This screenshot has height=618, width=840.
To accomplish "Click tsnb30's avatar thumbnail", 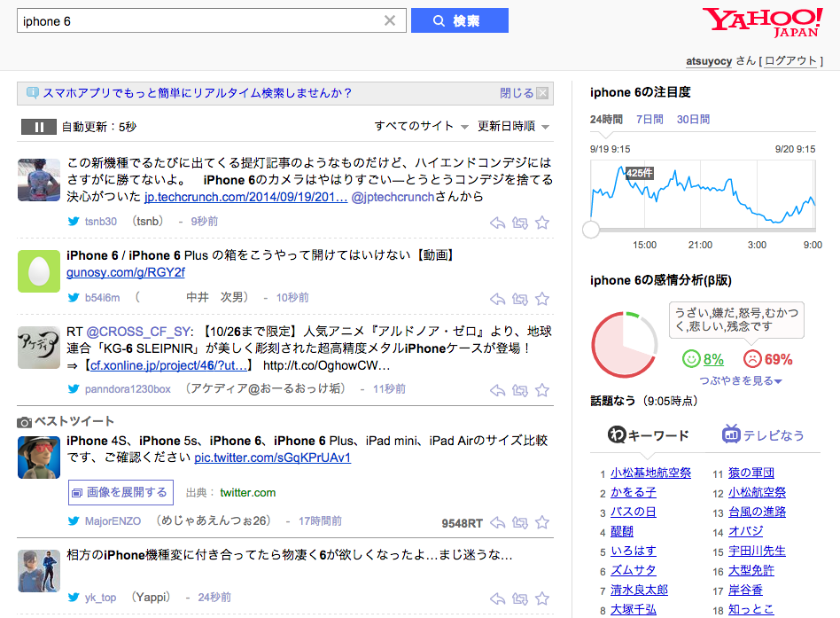I will pos(39,180).
